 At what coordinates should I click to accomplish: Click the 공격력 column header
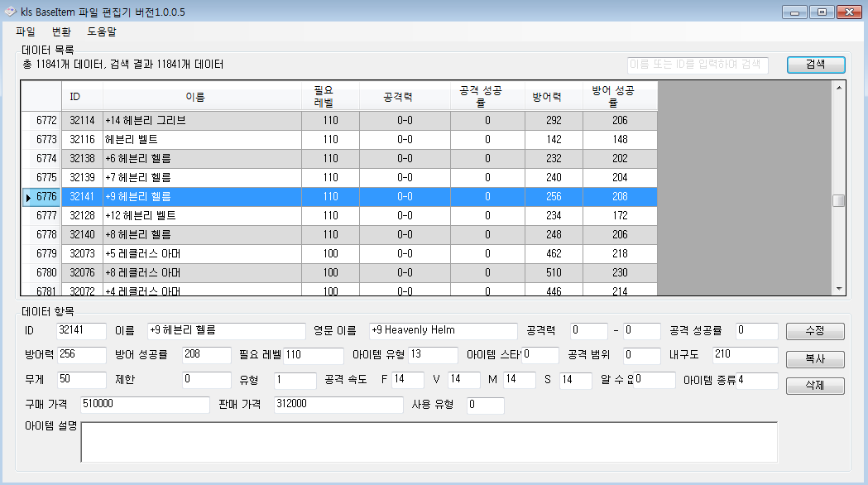[405, 97]
